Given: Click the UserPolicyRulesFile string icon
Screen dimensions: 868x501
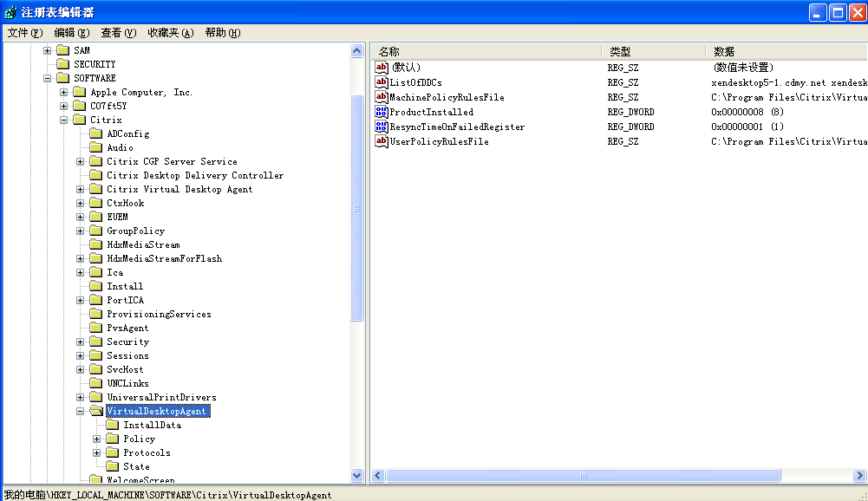Looking at the screenshot, I should tap(381, 141).
